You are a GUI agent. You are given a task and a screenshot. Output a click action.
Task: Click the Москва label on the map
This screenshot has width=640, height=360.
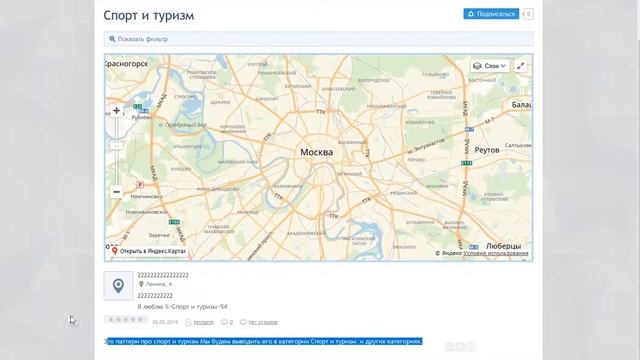[x=317, y=152]
